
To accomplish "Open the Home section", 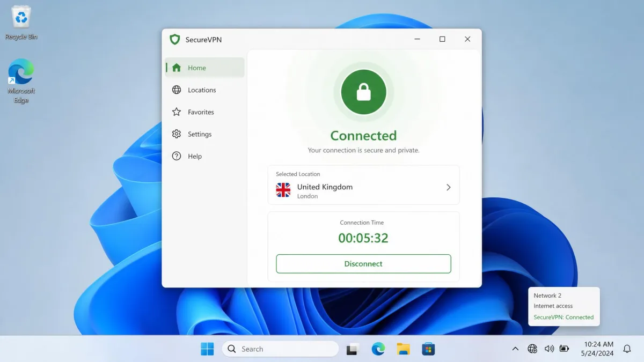I will coord(204,68).
